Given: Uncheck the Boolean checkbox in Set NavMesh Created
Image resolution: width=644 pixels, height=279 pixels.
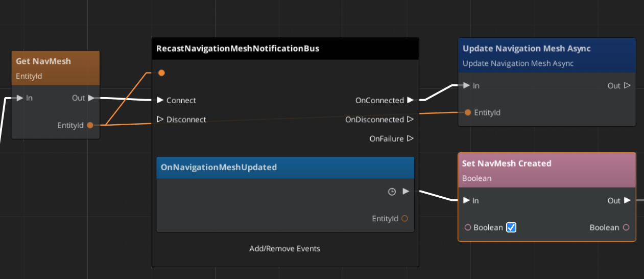Looking at the screenshot, I should point(511,227).
